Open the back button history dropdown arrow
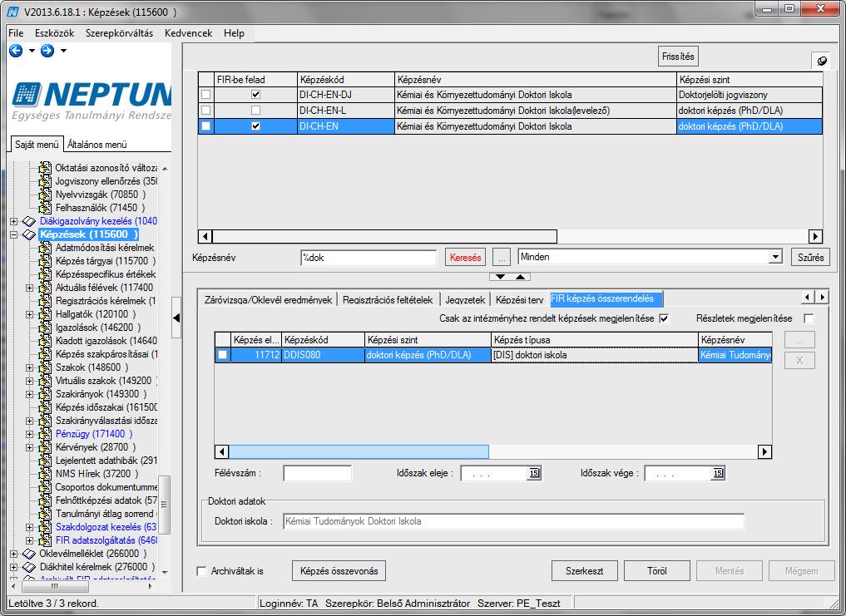 tap(32, 51)
